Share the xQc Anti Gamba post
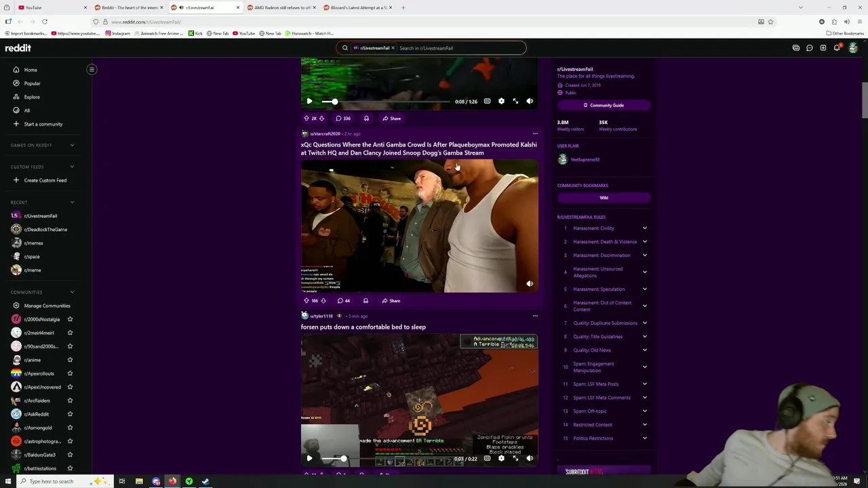 391,300
